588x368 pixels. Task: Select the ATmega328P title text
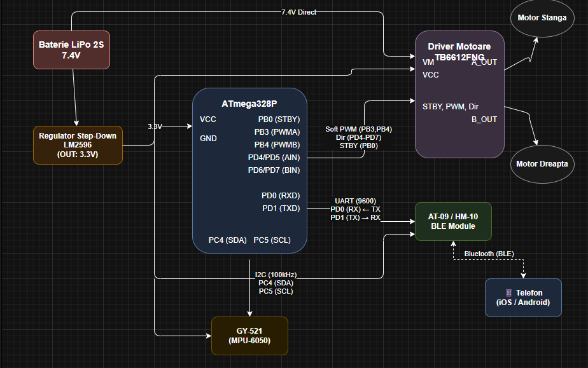[249, 104]
